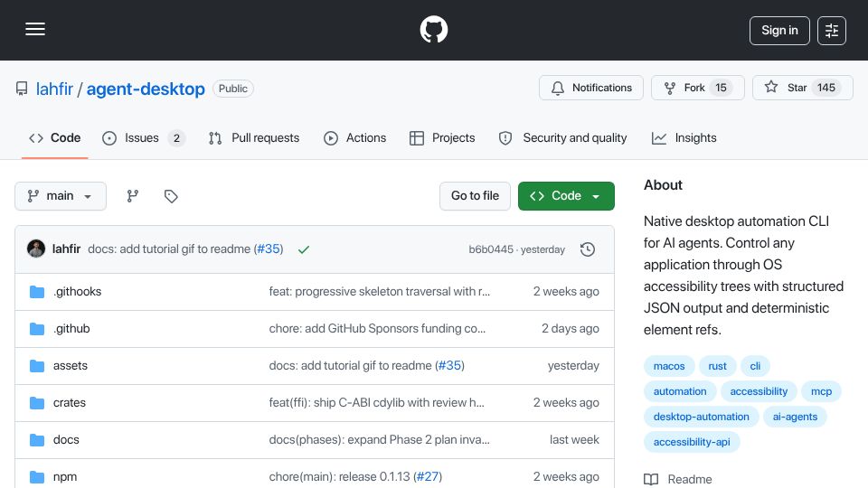Click the docs folder icon
The height and width of the screenshot is (488, 868).
pos(37,440)
